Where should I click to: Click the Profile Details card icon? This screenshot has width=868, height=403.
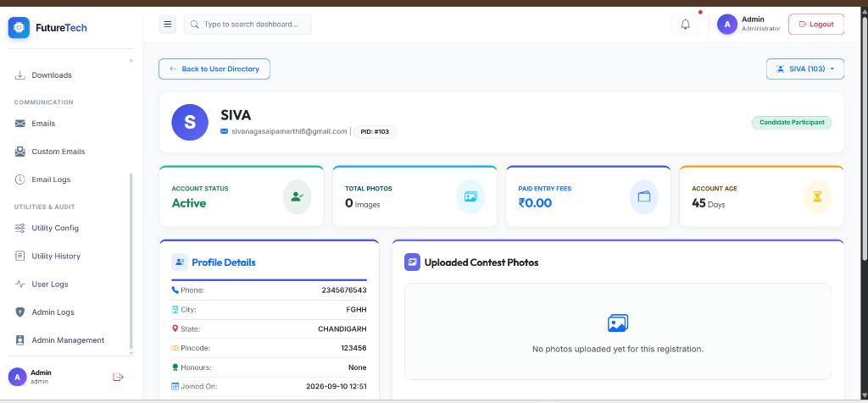point(180,262)
